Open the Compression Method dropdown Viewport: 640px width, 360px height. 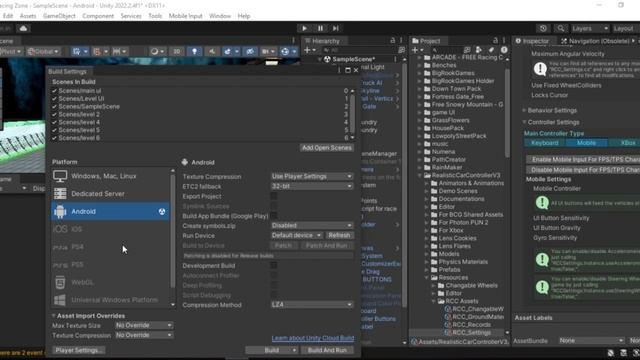pyautogui.click(x=312, y=304)
